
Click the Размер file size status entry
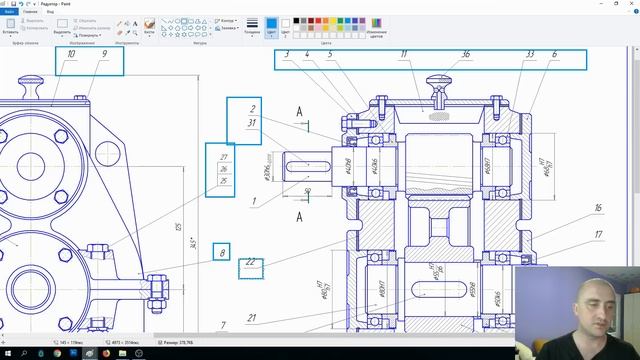[176, 342]
